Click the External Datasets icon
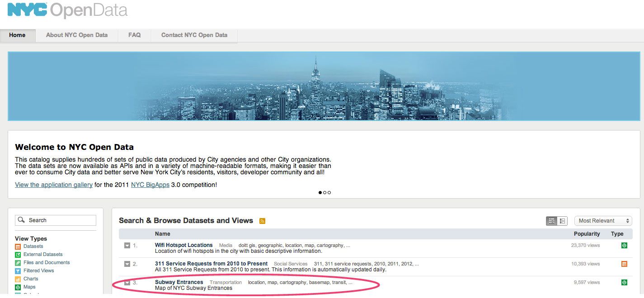 point(18,254)
